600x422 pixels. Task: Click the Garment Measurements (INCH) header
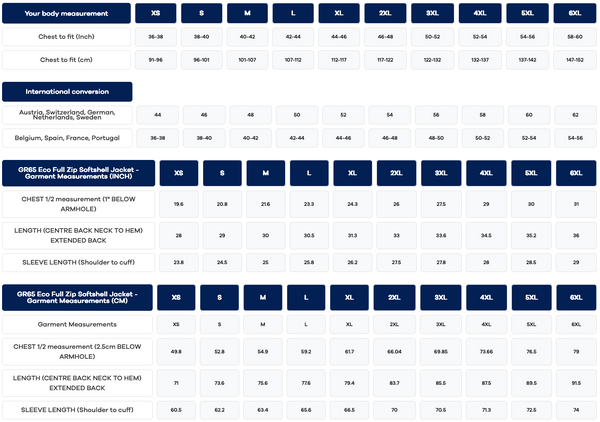78,173
